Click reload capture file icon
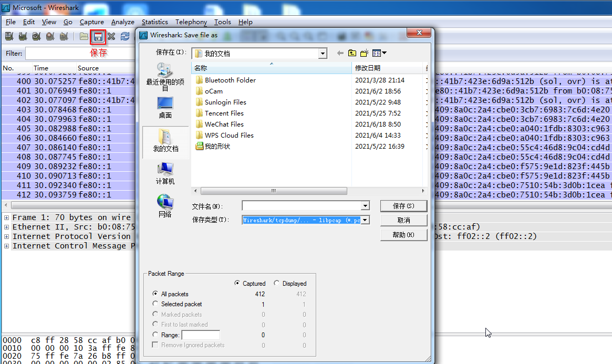Viewport: 612px width, 364px height. pos(125,37)
